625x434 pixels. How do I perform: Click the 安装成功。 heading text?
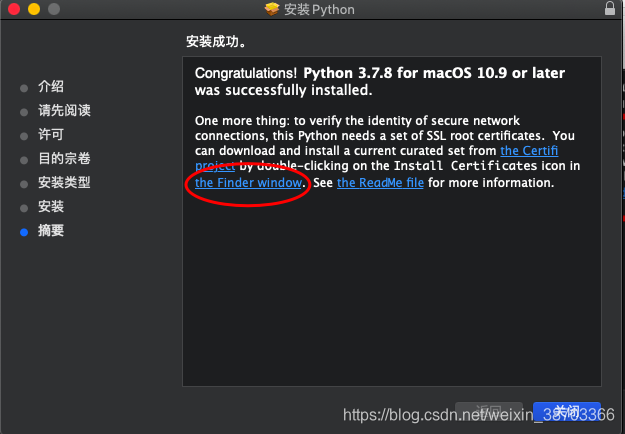coord(216,41)
